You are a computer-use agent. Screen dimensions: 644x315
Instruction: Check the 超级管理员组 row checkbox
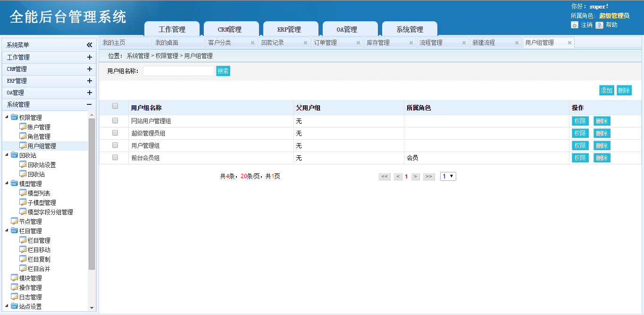[115, 133]
